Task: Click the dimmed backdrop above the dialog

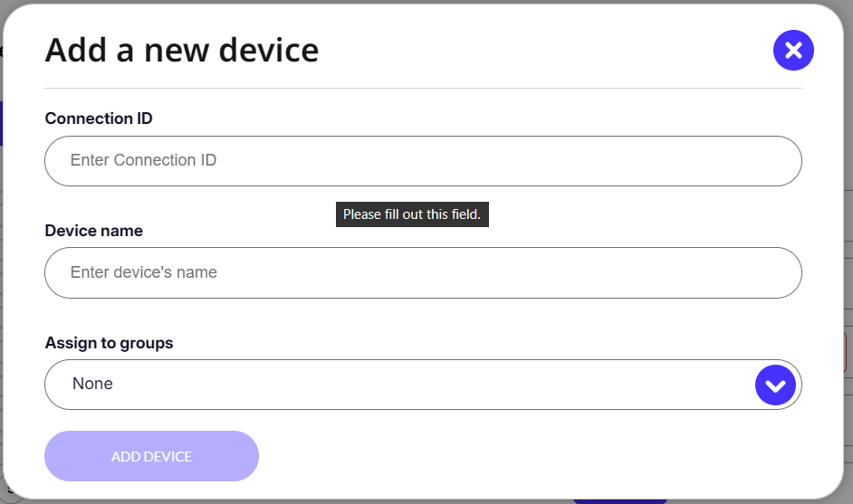Action: coord(426,2)
